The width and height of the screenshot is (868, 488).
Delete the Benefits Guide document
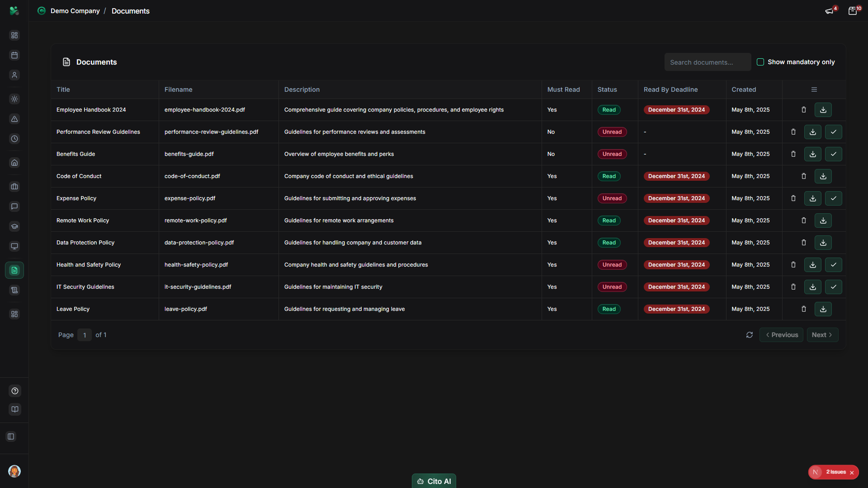click(793, 154)
